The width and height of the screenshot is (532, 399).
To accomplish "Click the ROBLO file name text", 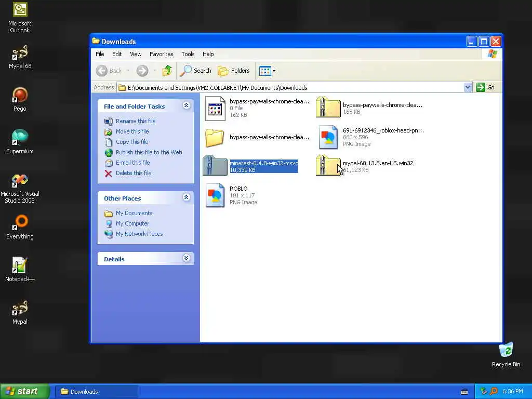I will (x=238, y=189).
